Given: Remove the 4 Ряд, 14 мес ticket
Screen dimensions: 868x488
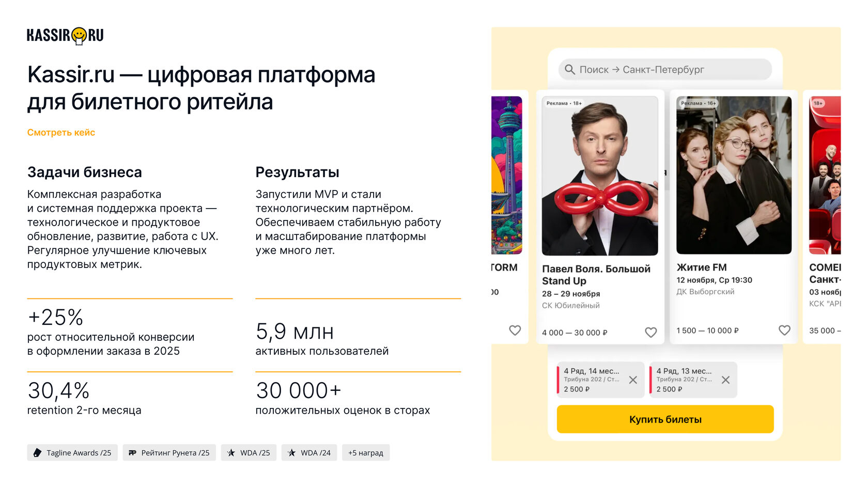Looking at the screenshot, I should pos(633,380).
